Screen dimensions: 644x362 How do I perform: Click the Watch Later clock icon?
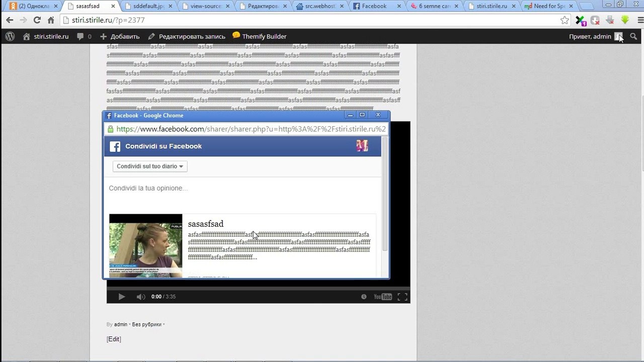tap(364, 297)
